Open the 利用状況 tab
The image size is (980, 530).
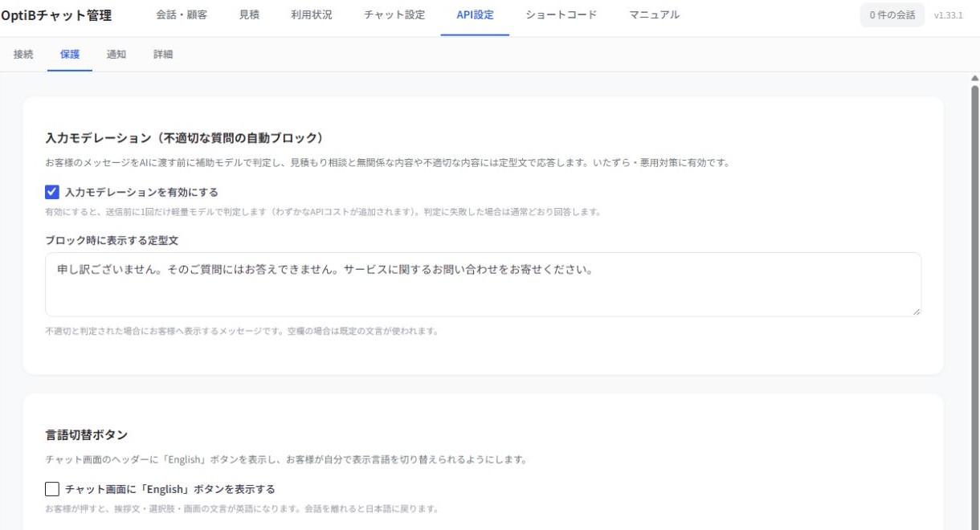pyautogui.click(x=312, y=15)
